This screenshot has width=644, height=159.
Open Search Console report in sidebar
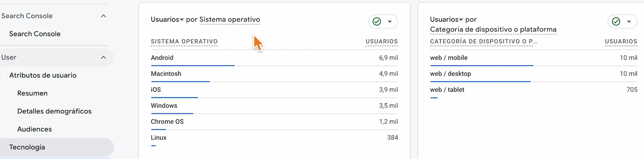35,34
